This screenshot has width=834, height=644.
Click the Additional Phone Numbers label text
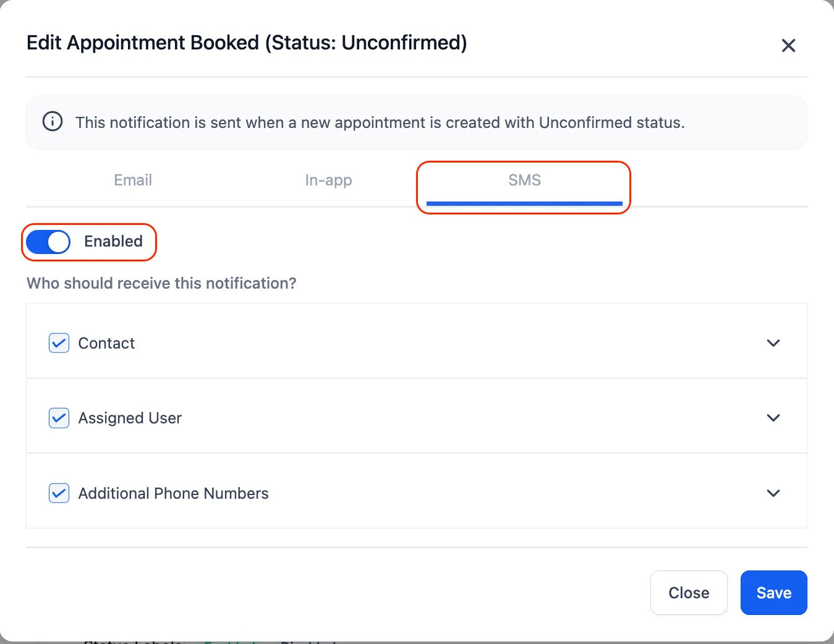coord(173,493)
